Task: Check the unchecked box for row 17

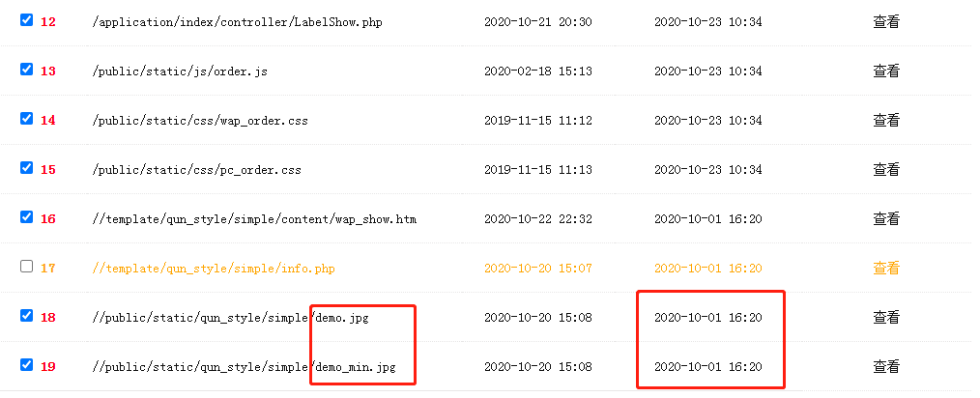Action: pyautogui.click(x=26, y=267)
